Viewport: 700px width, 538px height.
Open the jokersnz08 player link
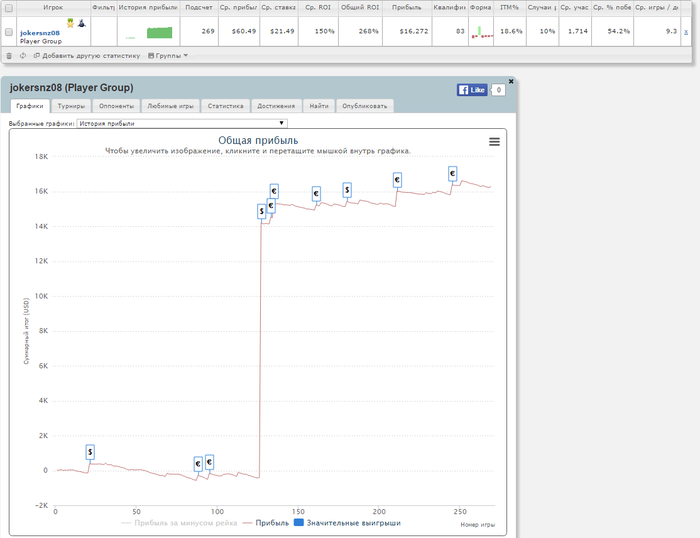tap(40, 33)
